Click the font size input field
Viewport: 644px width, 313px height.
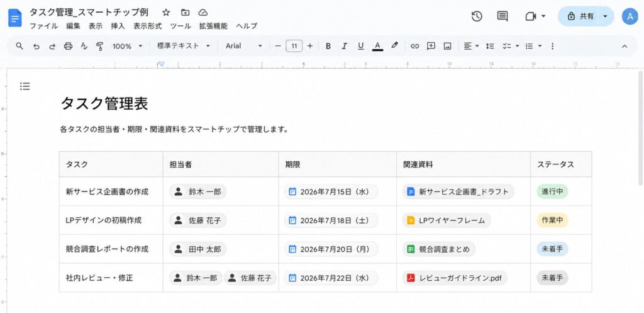(294, 46)
